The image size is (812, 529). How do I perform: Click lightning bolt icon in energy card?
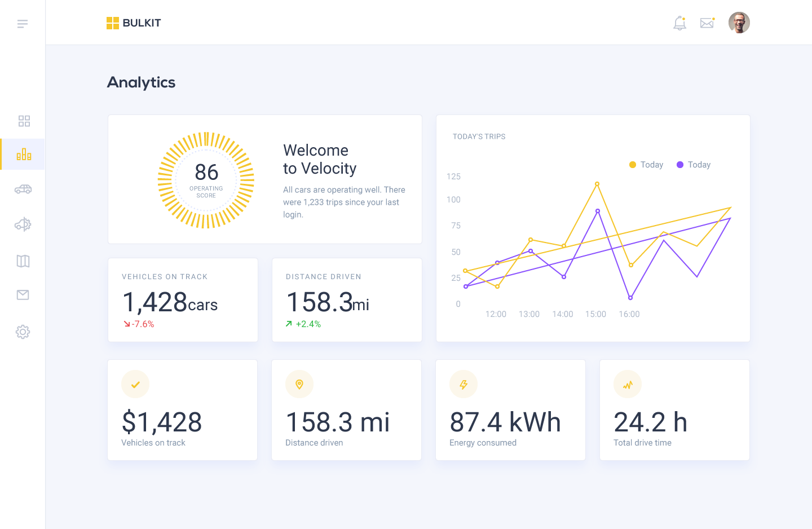coord(464,385)
